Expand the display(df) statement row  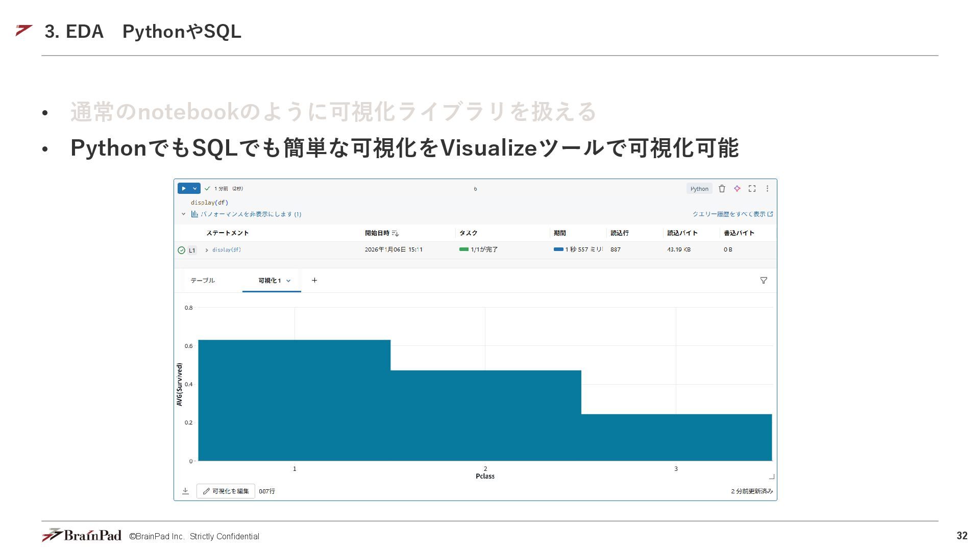pyautogui.click(x=207, y=250)
